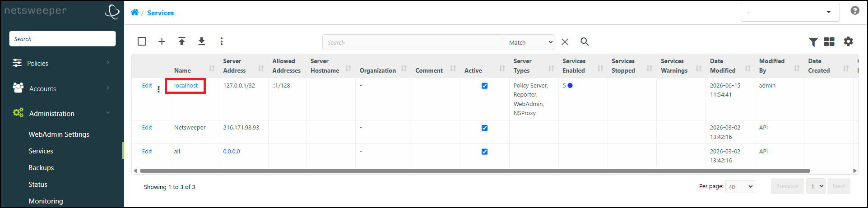Click the upload arrow icon in toolbar

[182, 42]
